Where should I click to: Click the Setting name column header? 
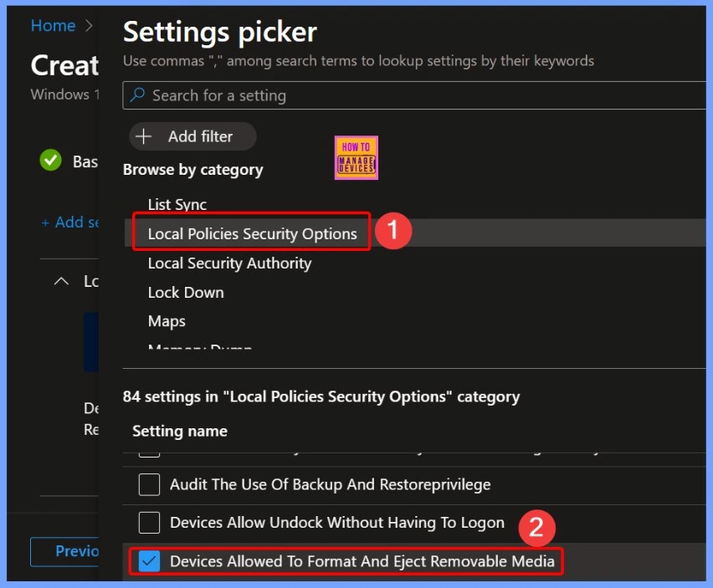179,432
